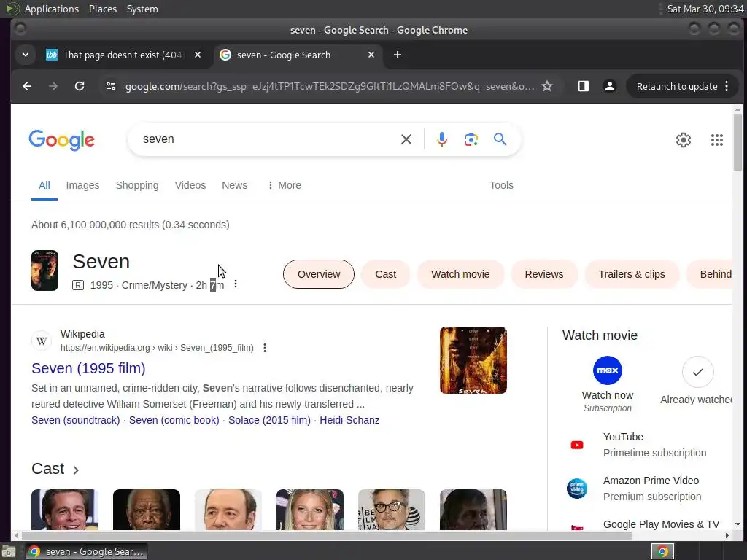Screen dimensions: 747x560
Task: Search by image with Google Lens icon
Action: pos(471,139)
